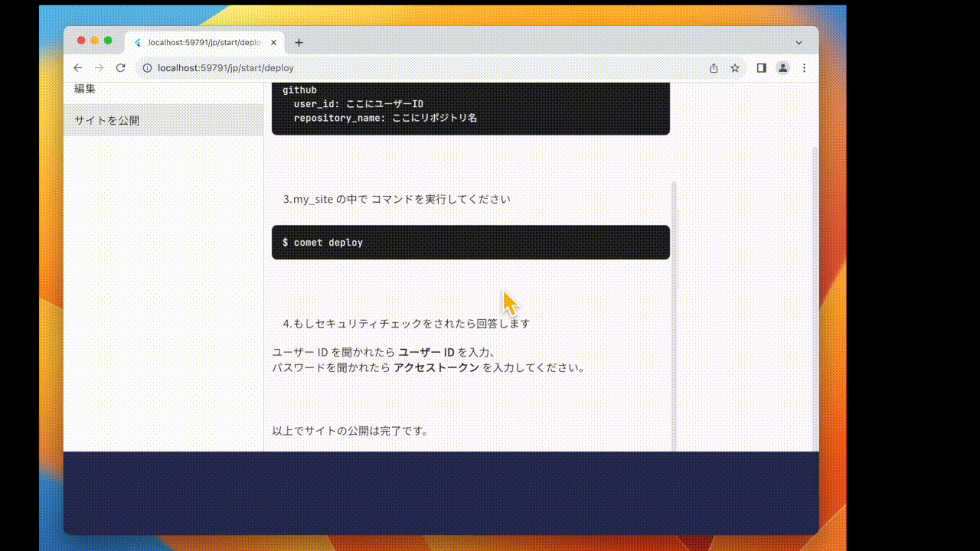Select the localhost:59791 tab

203,43
